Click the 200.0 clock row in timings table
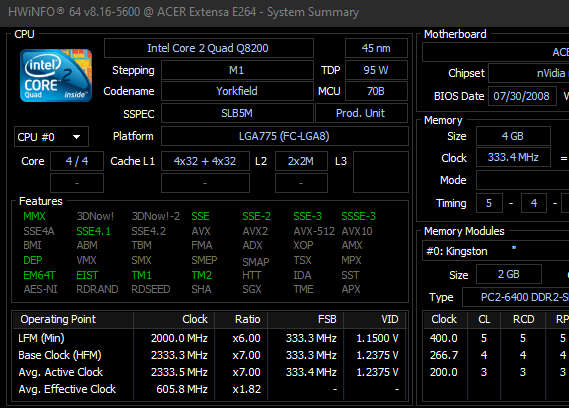 496,372
